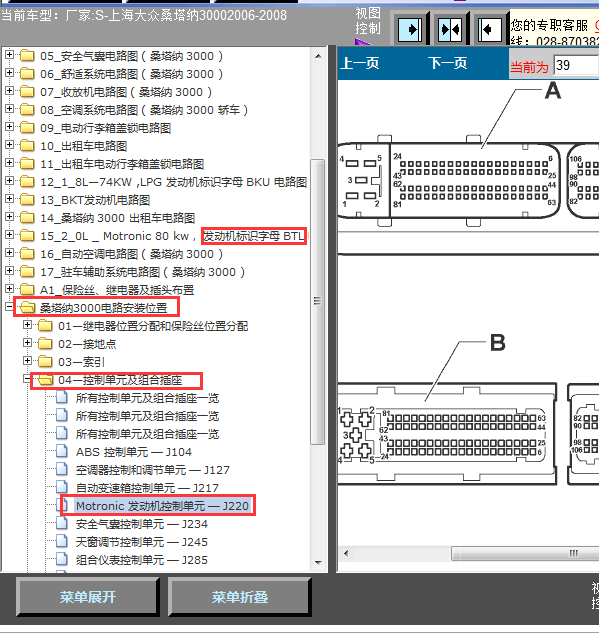This screenshot has width=599, height=633.
Task: Click the diagram horizontal scrollbar thumb
Action: (x=525, y=553)
